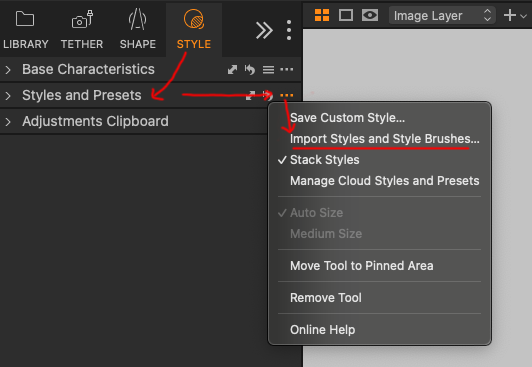Expand the Styles and Presets panel
The width and height of the screenshot is (532, 367).
tap(8, 96)
